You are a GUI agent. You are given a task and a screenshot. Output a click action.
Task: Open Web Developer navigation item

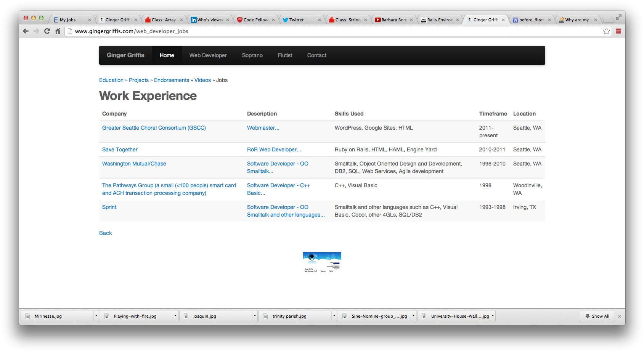coord(208,55)
